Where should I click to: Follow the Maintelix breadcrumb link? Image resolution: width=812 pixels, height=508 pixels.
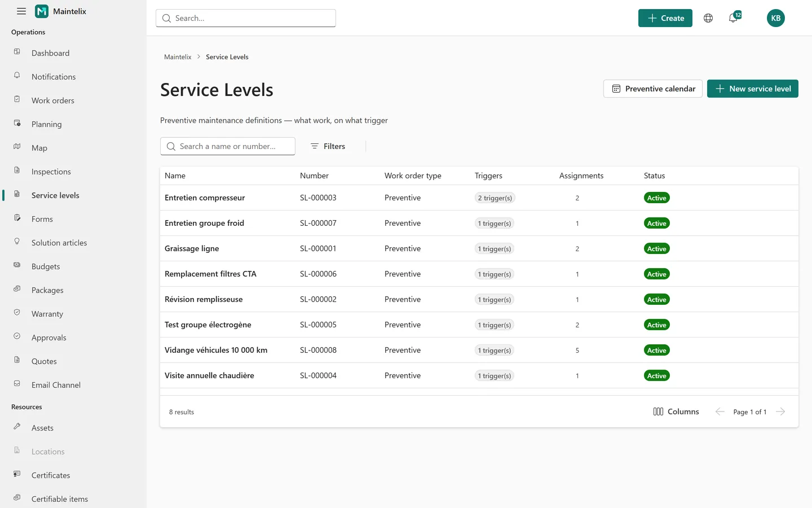pos(178,57)
